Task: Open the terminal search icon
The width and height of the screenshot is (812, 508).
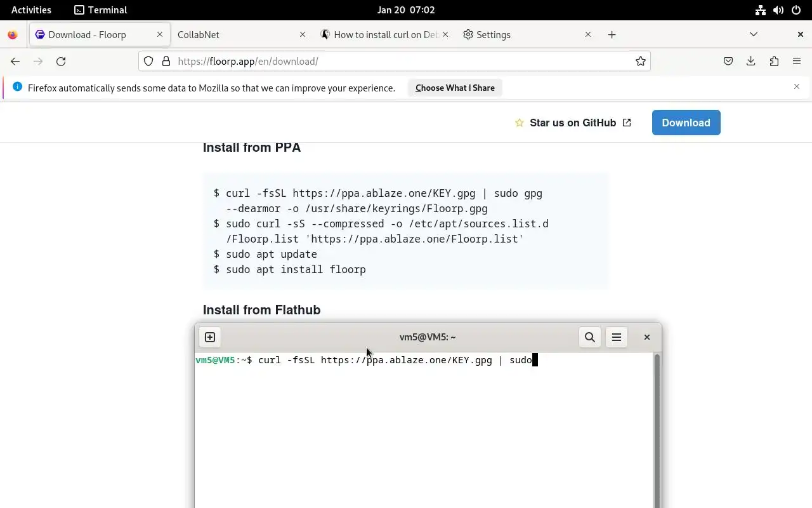Action: coord(590,337)
